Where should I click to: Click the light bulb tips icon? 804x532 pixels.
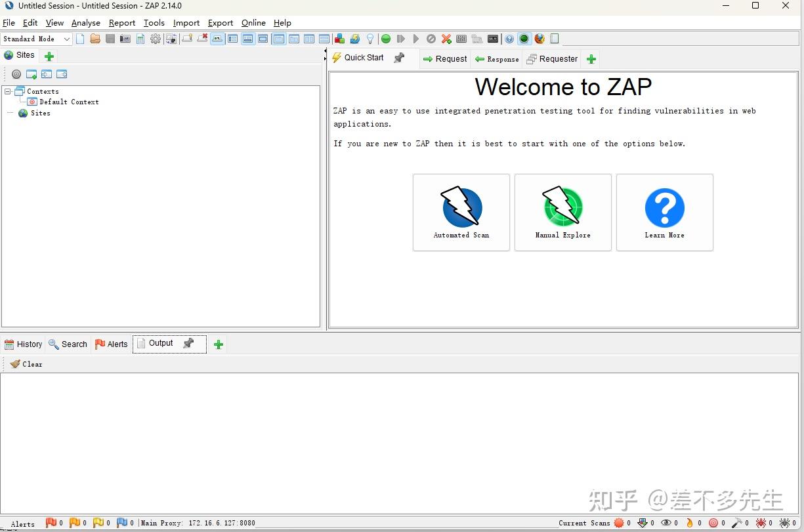point(370,39)
